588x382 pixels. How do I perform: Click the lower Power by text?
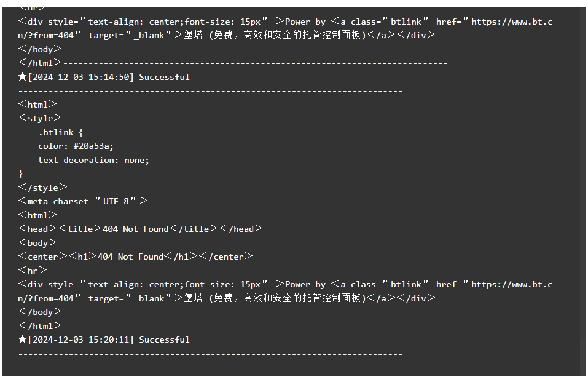(x=305, y=285)
